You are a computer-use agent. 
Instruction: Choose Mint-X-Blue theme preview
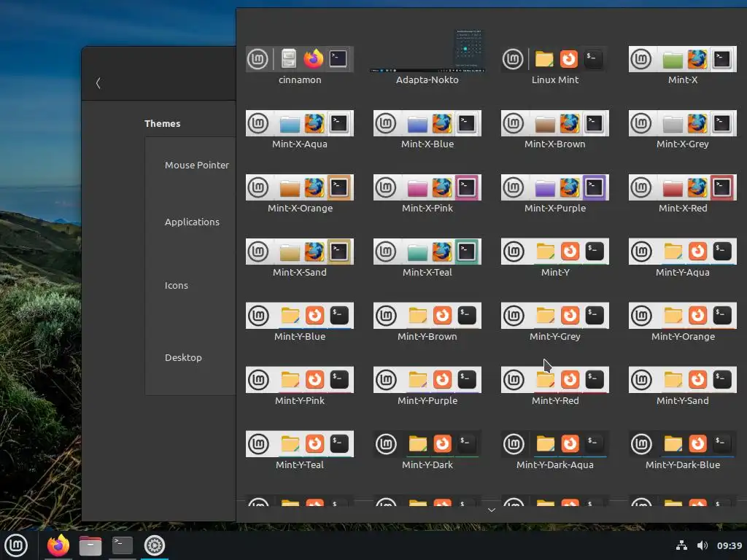pos(427,123)
